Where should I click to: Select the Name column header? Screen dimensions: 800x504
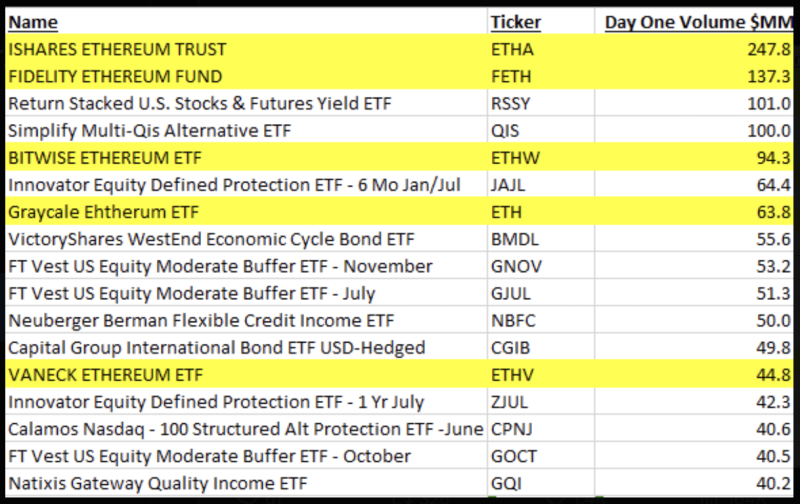(246, 22)
